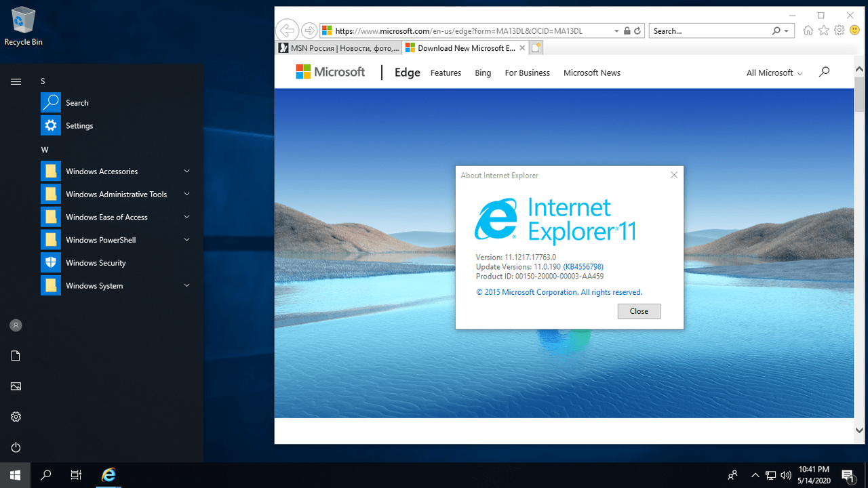Open the All Microsoft dropdown

(x=774, y=73)
